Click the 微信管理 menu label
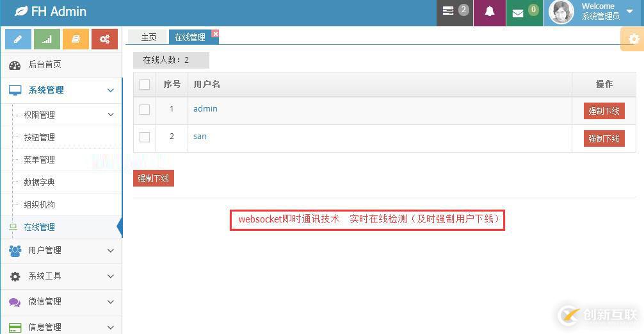Image resolution: width=644 pixels, height=334 pixels. coord(45,302)
